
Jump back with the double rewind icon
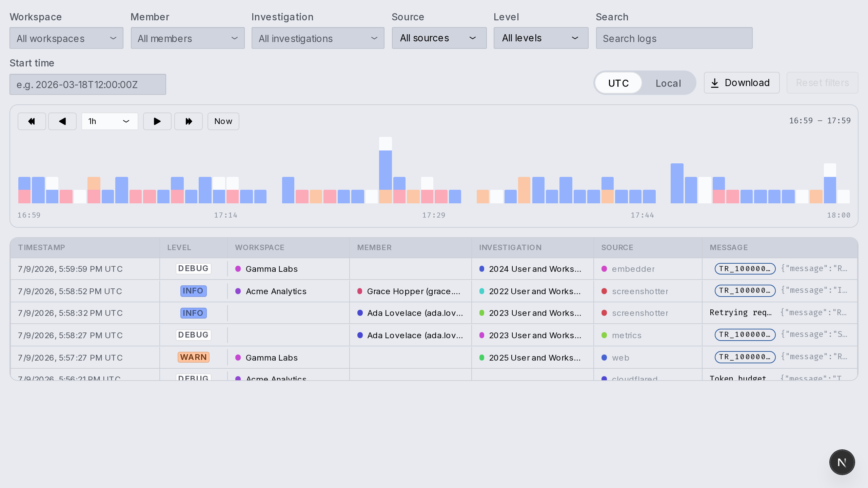[x=32, y=121]
